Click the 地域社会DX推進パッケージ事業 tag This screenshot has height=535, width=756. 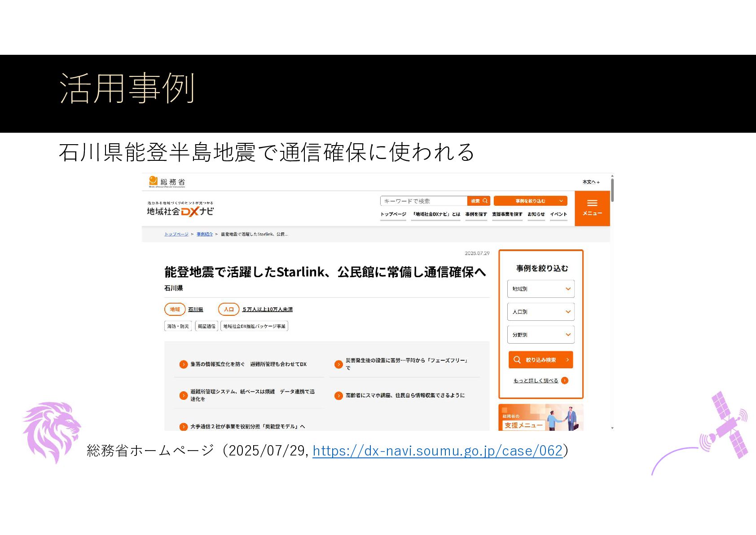(x=255, y=326)
